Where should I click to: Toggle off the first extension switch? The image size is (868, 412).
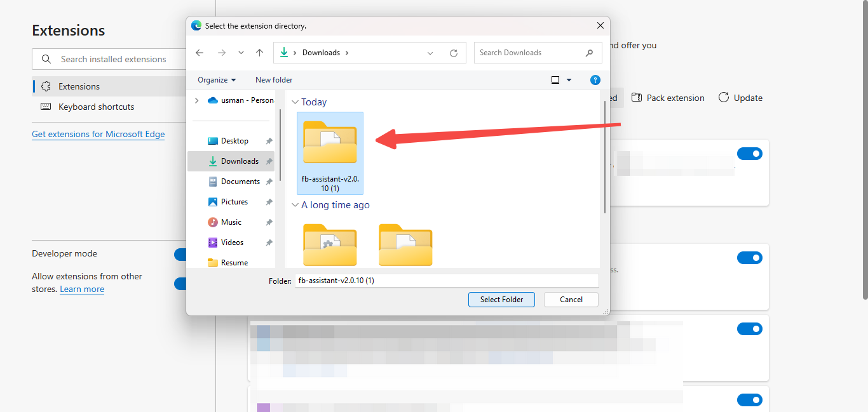coord(749,154)
